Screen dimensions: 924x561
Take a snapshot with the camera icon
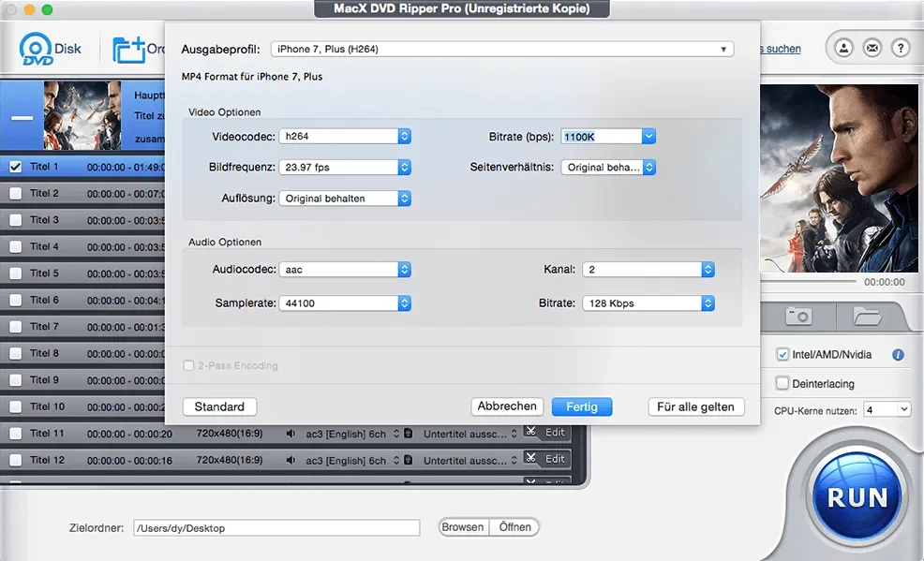[x=798, y=317]
